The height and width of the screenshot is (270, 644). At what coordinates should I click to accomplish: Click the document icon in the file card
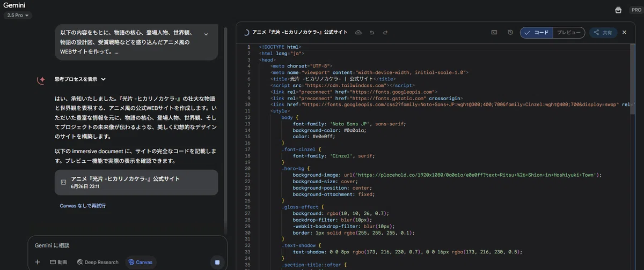[63, 182]
